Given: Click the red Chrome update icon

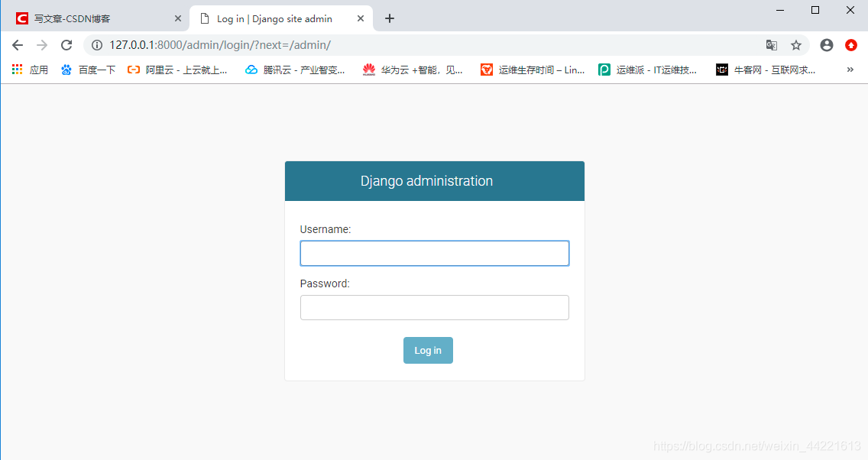Looking at the screenshot, I should point(851,45).
